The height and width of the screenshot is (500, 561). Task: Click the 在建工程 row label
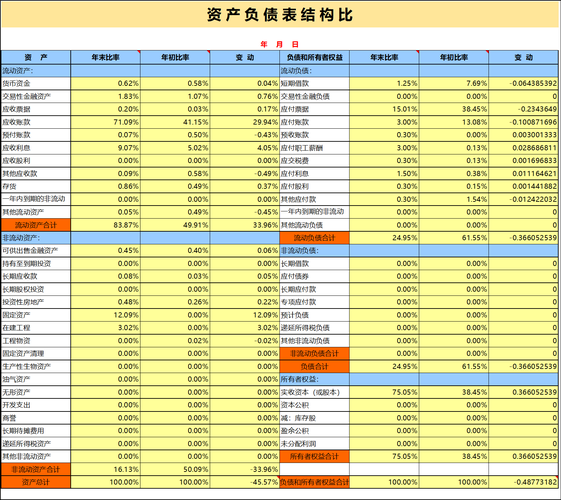point(36,328)
